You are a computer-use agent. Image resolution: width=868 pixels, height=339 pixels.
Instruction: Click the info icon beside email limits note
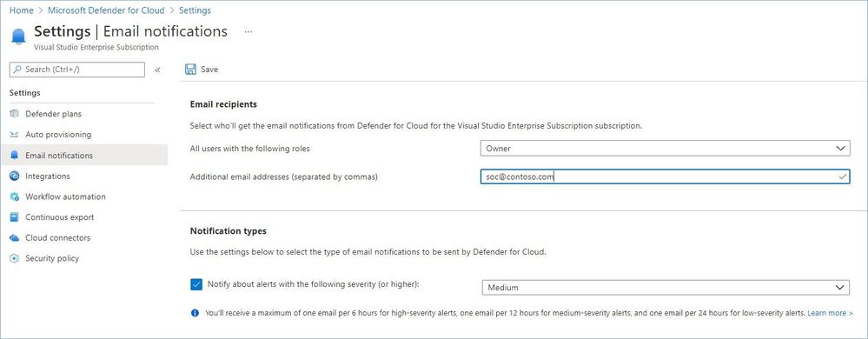coord(195,313)
